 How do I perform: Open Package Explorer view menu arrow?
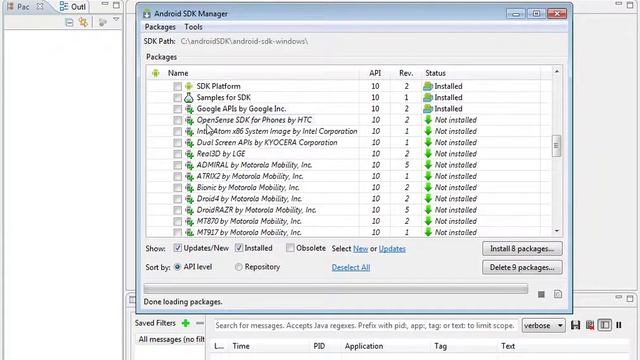pos(116,20)
